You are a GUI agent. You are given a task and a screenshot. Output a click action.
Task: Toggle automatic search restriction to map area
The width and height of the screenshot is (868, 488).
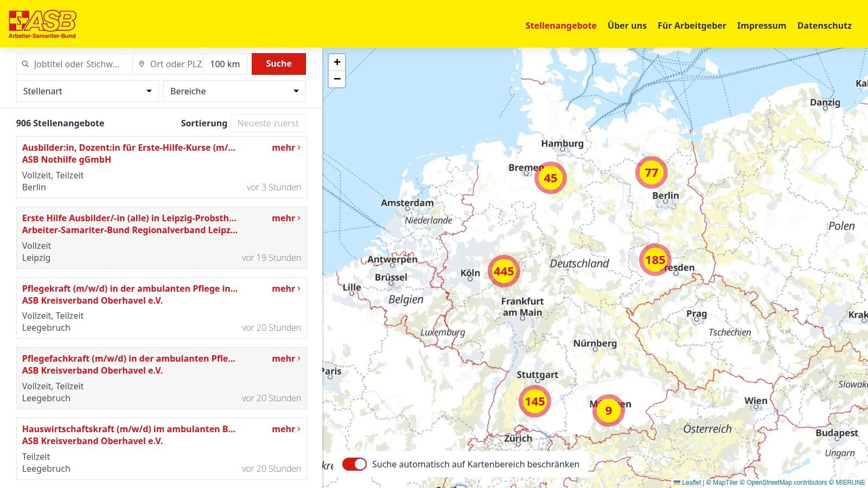(354, 464)
